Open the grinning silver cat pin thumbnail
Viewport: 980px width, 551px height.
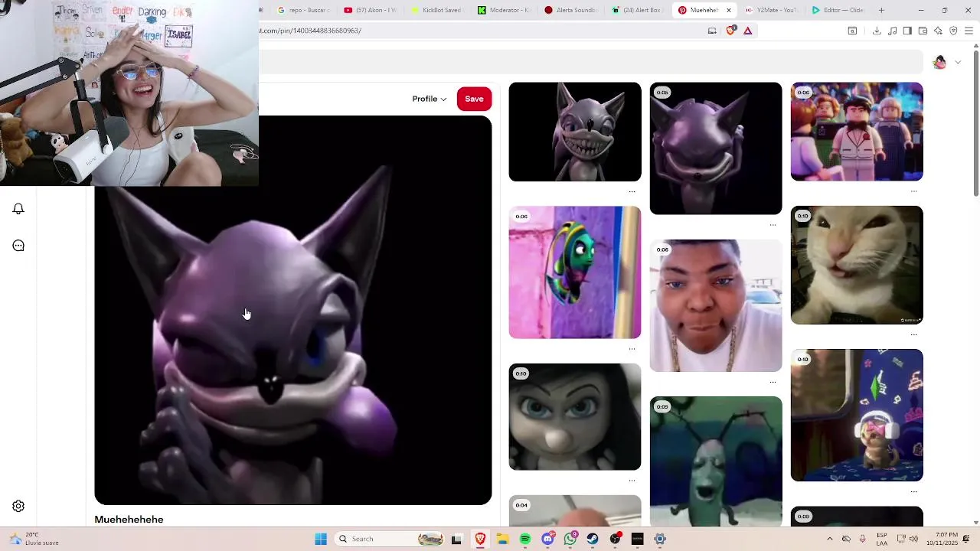pyautogui.click(x=575, y=132)
